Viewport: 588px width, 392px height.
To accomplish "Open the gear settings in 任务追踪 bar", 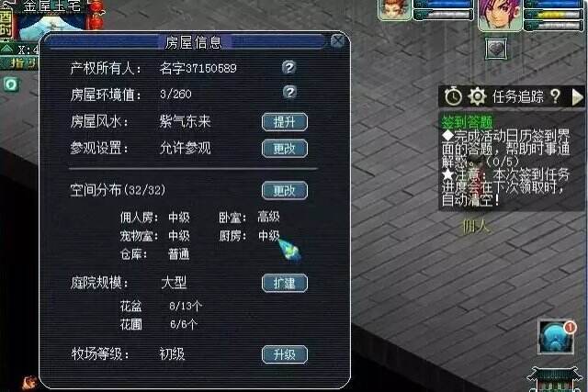I will point(477,96).
